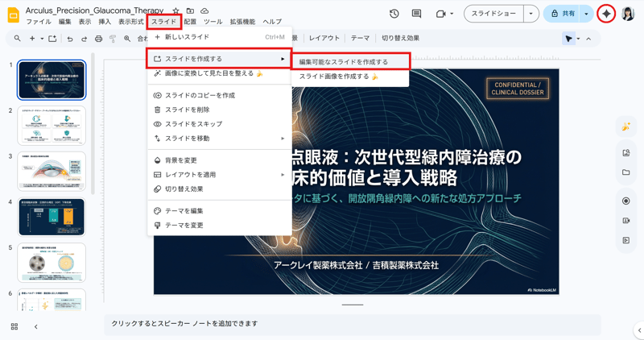Viewport: 644px width, 340px height.
Task: Select the paint format tool
Action: point(113,39)
